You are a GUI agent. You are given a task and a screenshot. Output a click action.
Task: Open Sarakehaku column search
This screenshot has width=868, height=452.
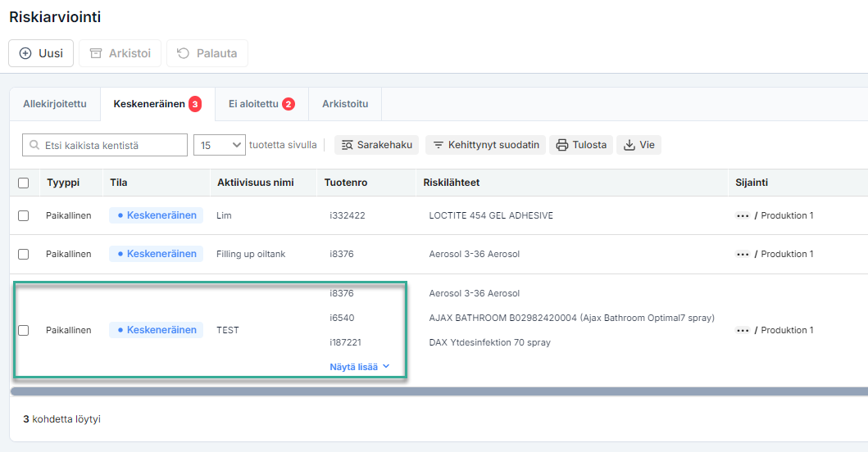[376, 145]
